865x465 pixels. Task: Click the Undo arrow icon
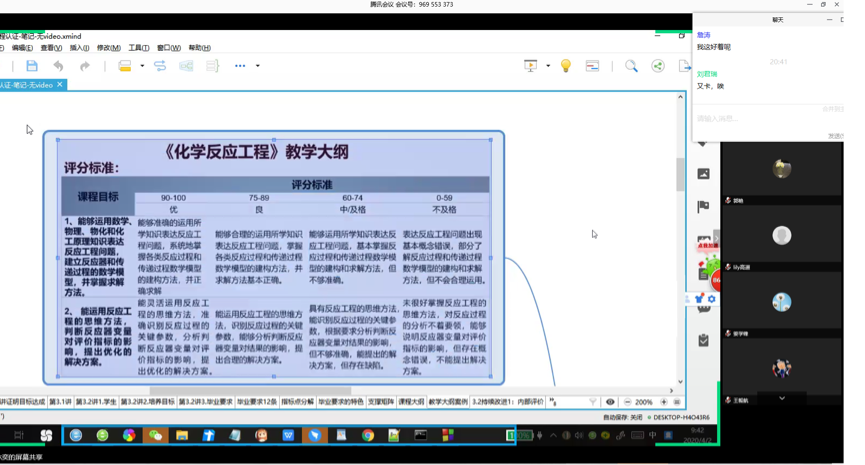58,66
